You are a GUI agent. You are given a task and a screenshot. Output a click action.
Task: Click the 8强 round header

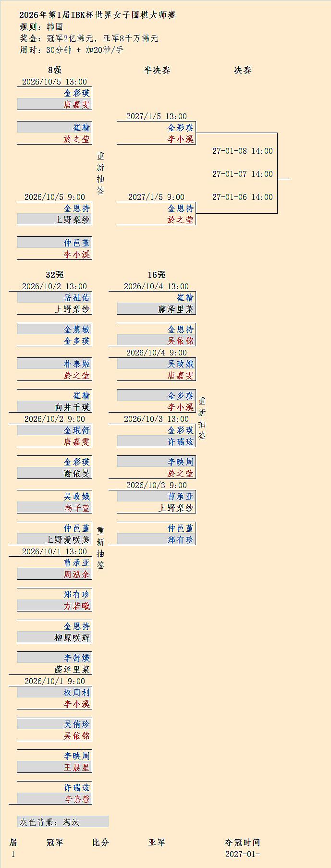point(55,70)
